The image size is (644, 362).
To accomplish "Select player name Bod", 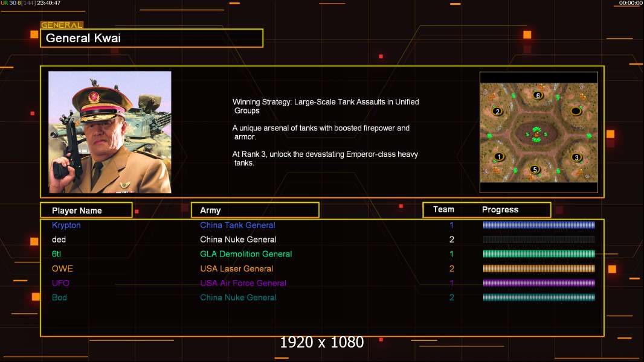I will tap(59, 297).
